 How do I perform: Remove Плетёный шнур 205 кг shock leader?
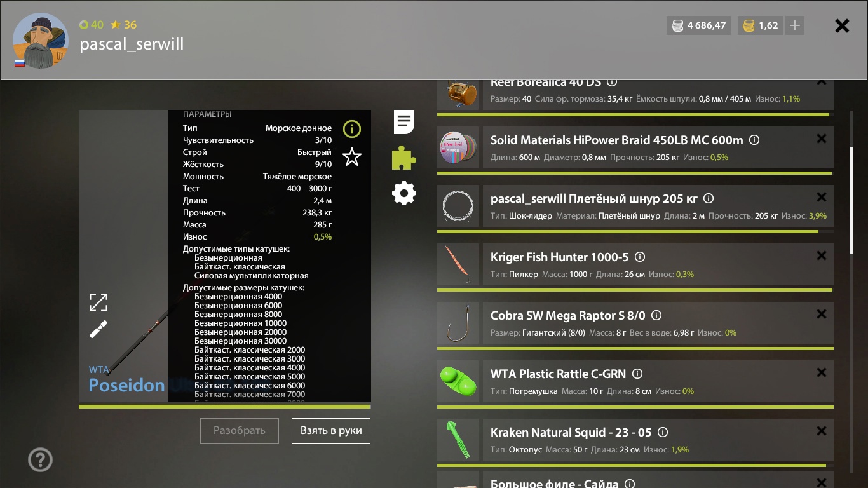pyautogui.click(x=821, y=197)
